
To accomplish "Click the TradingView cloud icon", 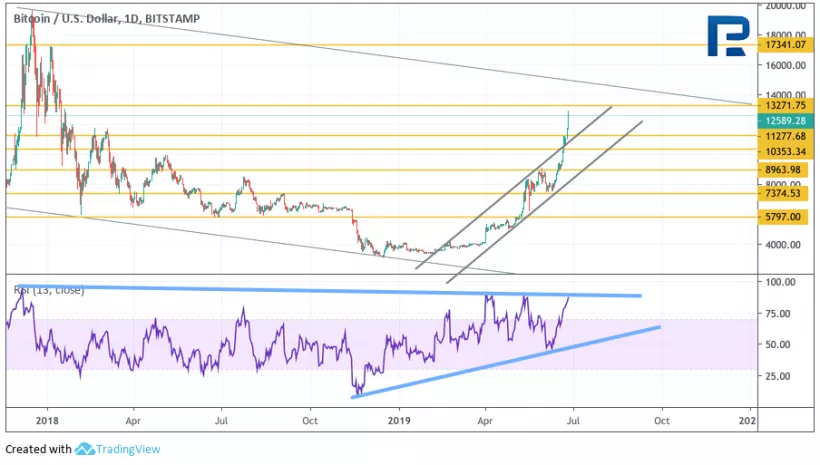I will pyautogui.click(x=84, y=450).
